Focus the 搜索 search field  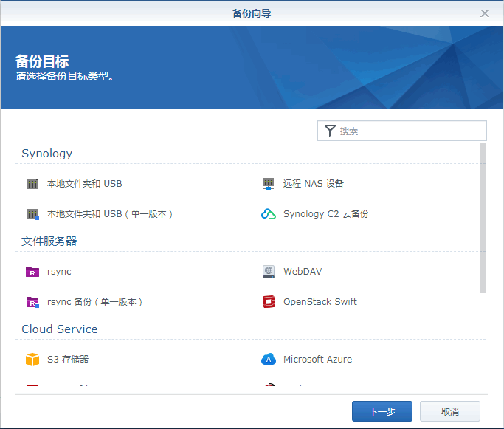click(410, 131)
